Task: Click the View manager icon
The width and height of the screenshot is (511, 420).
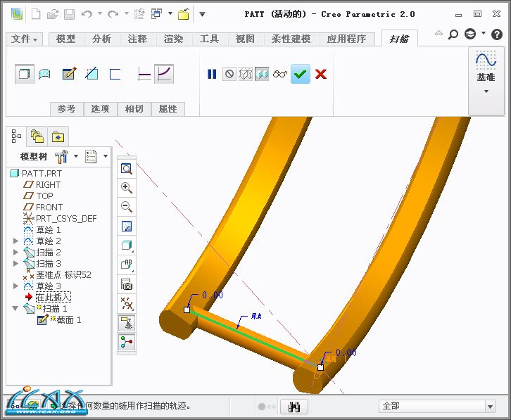Action: [x=127, y=284]
